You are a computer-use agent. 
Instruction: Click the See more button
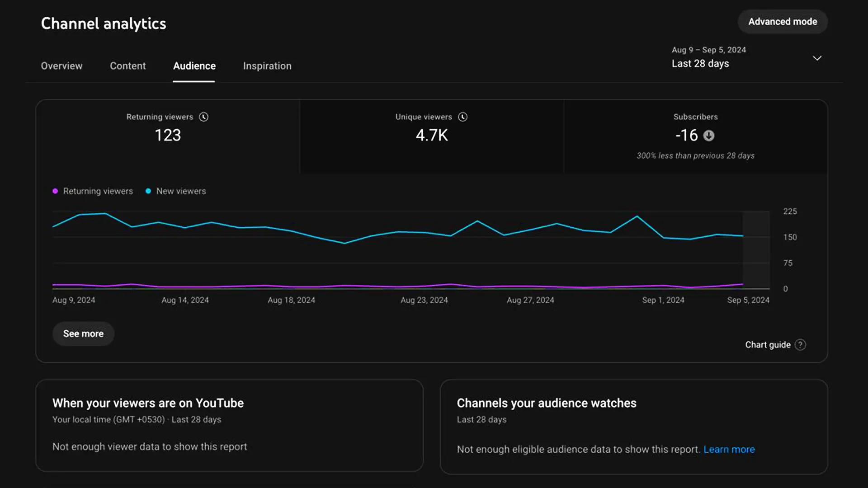(83, 334)
